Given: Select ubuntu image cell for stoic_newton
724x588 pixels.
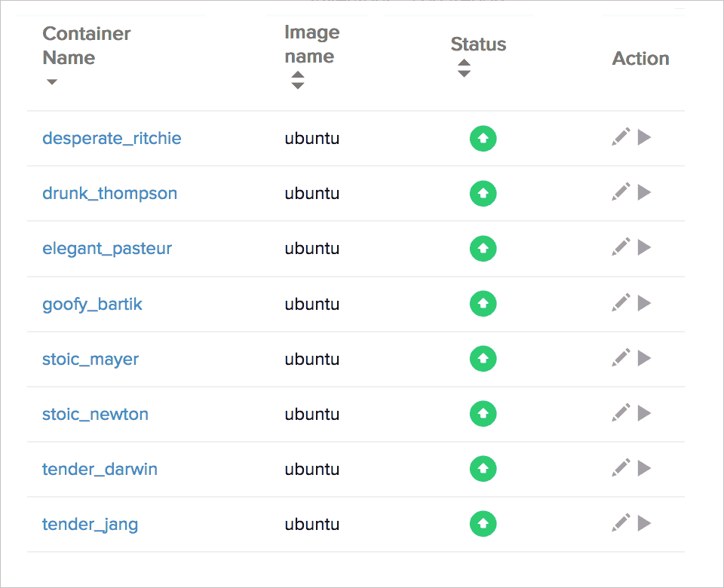Looking at the screenshot, I should coord(312,414).
